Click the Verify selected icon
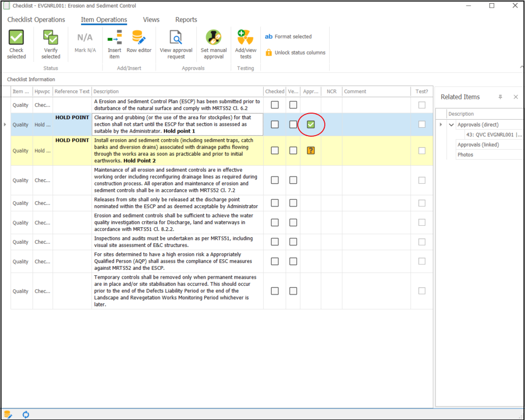 51,38
